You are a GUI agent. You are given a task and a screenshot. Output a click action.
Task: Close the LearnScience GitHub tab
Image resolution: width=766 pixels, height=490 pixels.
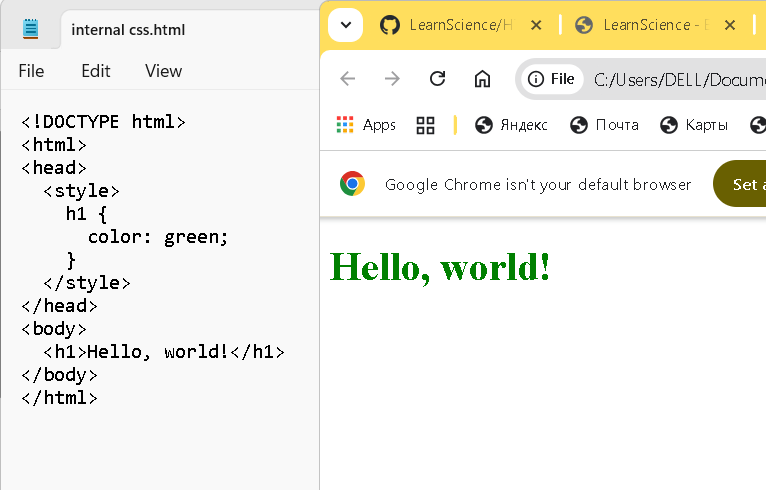point(537,25)
